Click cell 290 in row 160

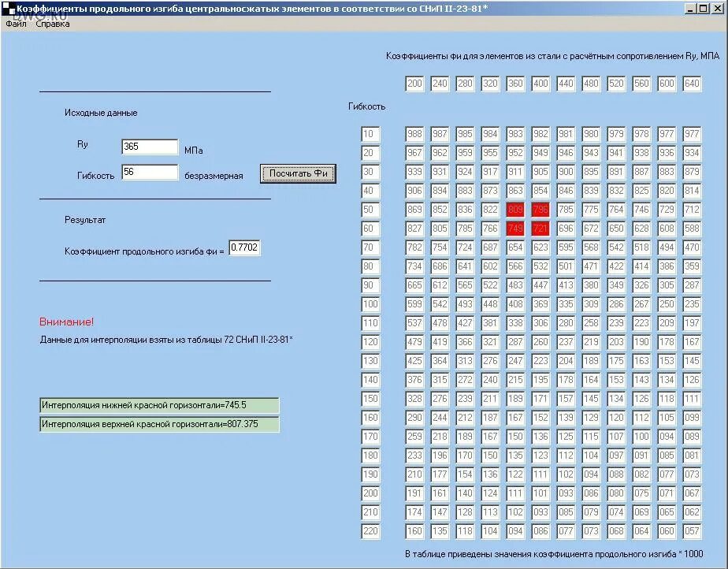(x=414, y=418)
